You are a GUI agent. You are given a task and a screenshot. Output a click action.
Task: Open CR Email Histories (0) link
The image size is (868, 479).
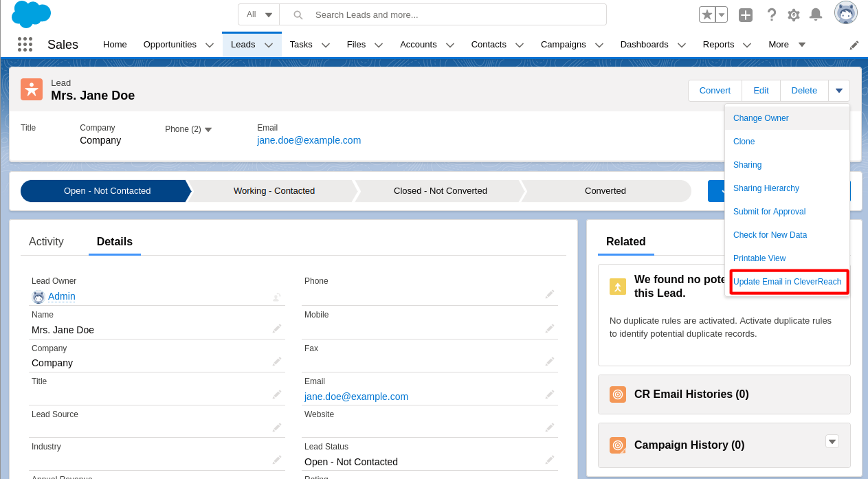tap(691, 394)
